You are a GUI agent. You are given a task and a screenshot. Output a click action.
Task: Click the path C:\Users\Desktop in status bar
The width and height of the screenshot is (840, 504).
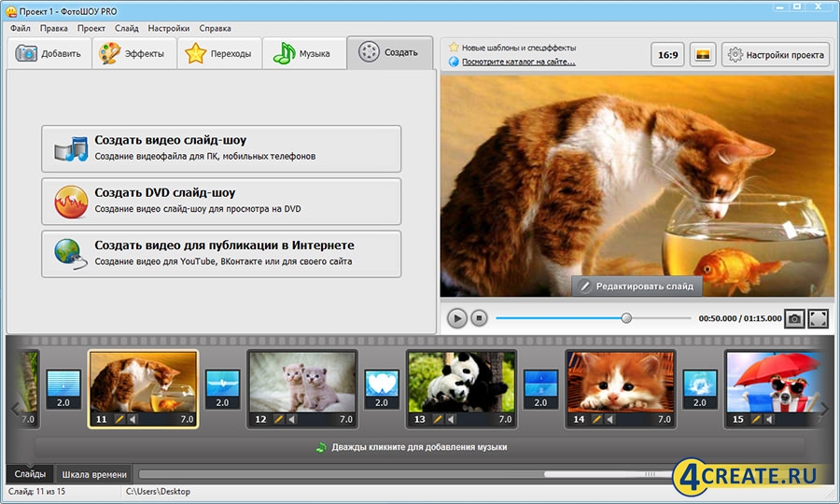(x=158, y=492)
